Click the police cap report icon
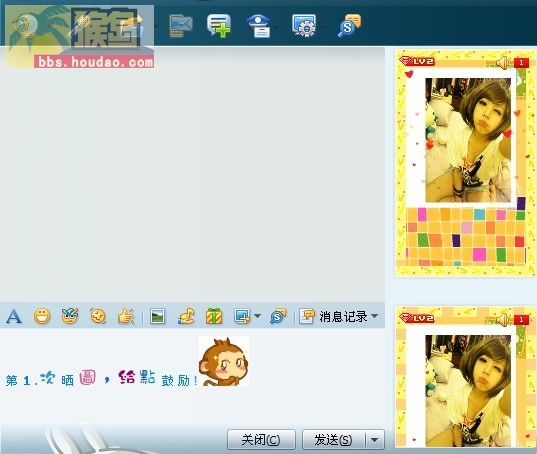 point(259,26)
